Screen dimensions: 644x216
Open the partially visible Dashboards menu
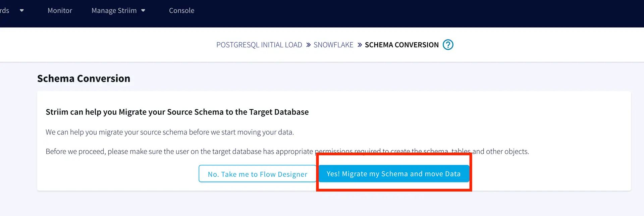5,11
